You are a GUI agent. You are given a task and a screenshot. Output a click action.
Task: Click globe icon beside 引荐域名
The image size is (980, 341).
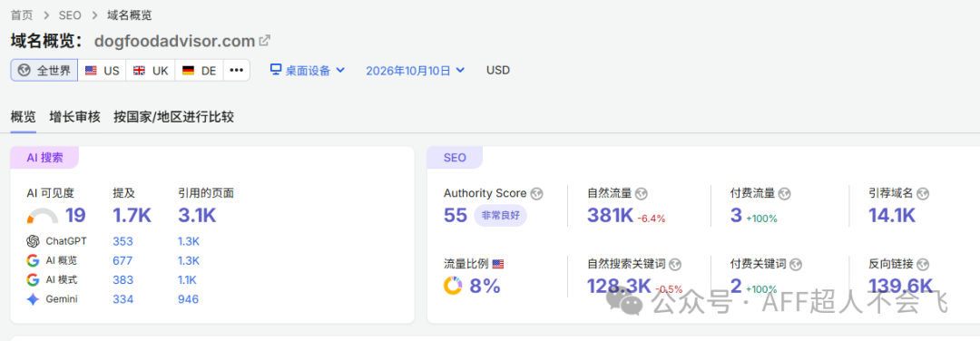(x=923, y=193)
